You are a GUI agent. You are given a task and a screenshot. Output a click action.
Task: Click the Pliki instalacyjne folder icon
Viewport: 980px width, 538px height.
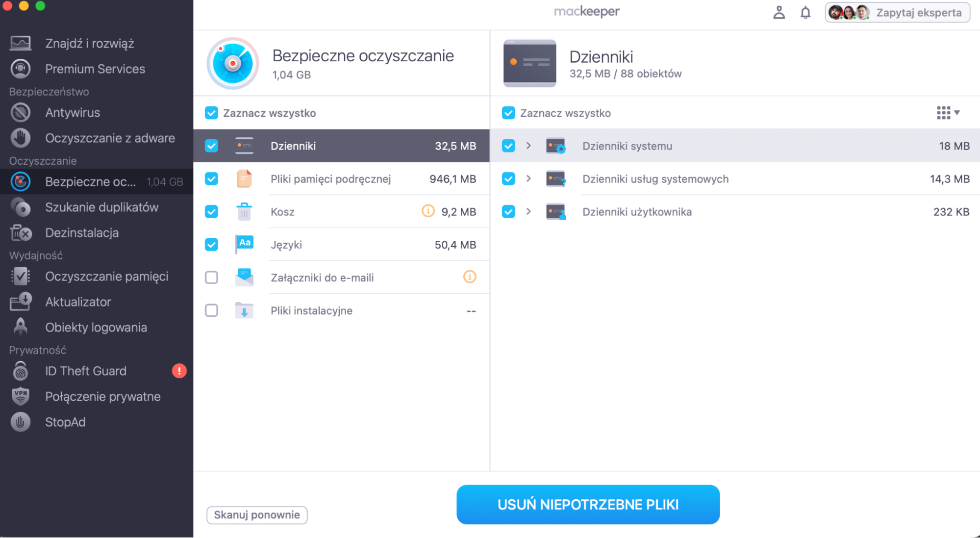[244, 310]
